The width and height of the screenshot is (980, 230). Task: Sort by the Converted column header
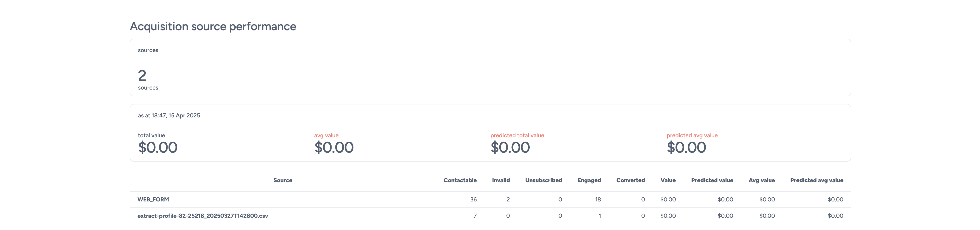630,180
